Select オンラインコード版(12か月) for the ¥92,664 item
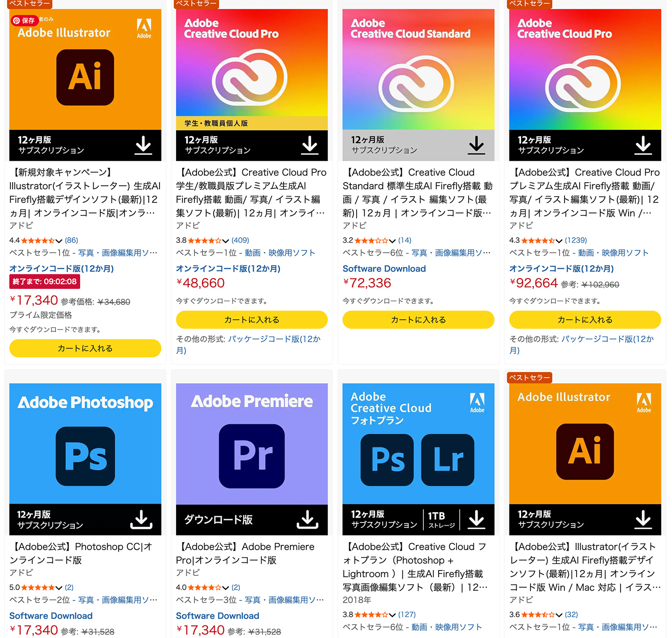 pos(561,269)
